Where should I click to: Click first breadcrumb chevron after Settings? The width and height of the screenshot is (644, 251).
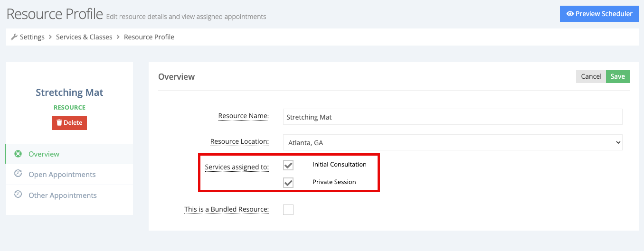pos(50,37)
